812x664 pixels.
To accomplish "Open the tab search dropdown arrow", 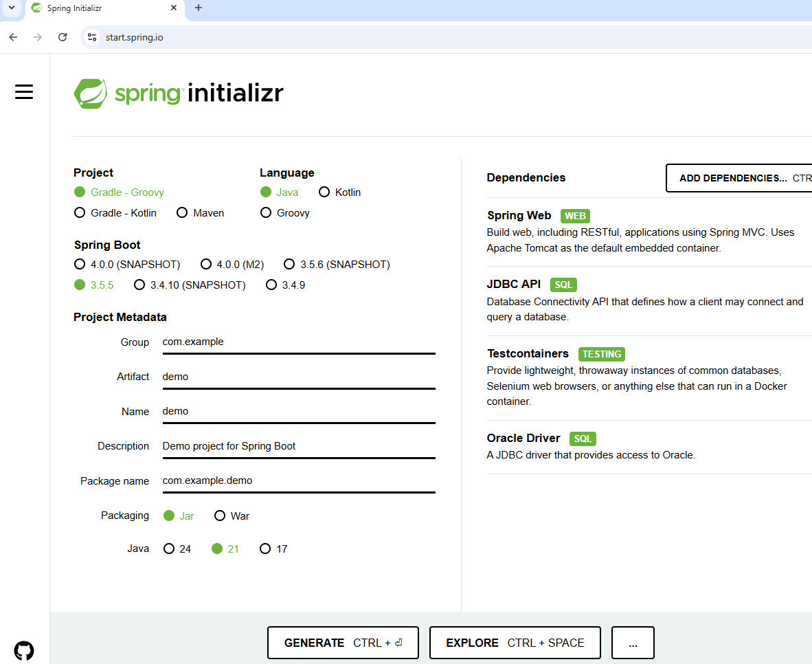I will pos(12,8).
